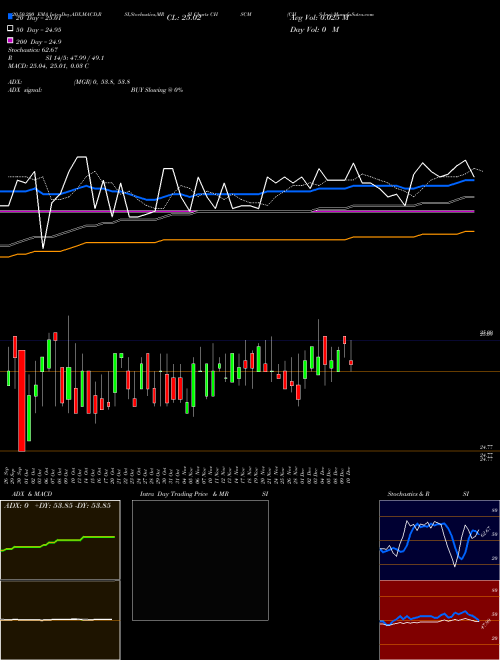Click the white 50 Day legend square
Viewport: 500px width, 660px height.
tap(11, 29)
